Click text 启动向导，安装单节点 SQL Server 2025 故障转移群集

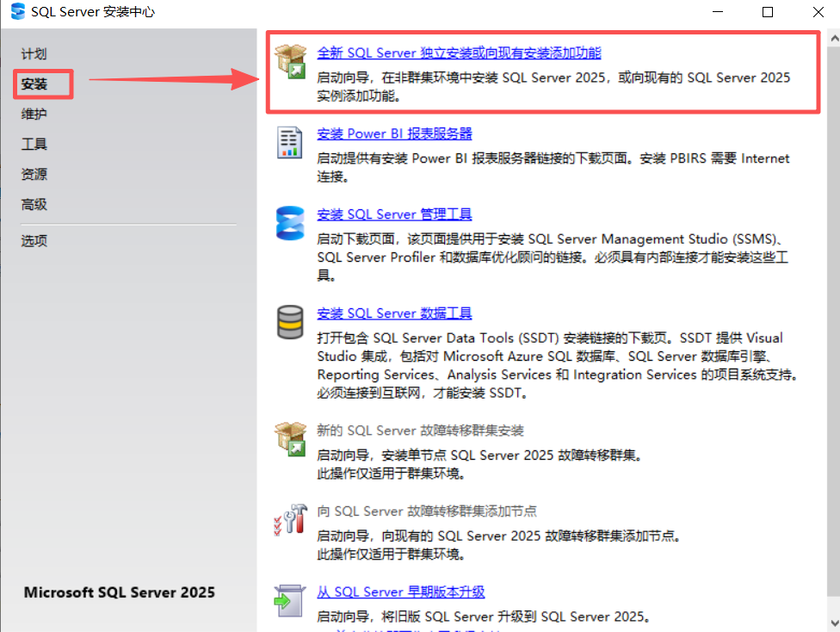click(x=479, y=455)
